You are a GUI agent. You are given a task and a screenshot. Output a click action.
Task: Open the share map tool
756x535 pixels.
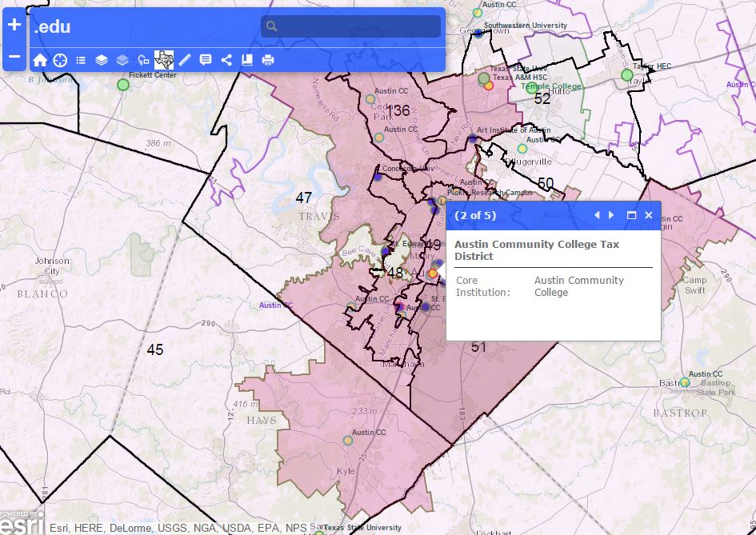point(226,60)
